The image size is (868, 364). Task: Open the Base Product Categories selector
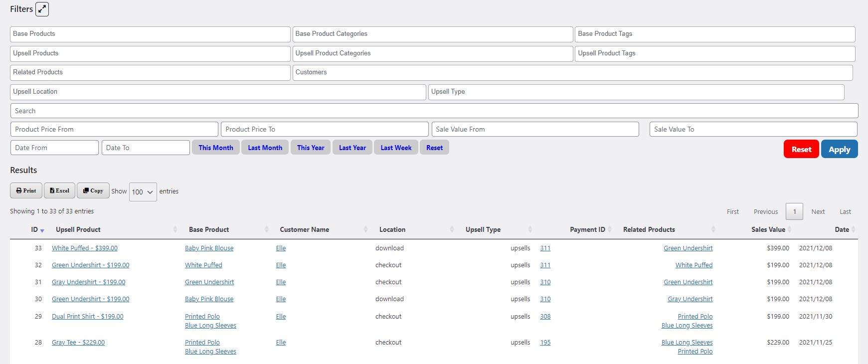(x=433, y=34)
